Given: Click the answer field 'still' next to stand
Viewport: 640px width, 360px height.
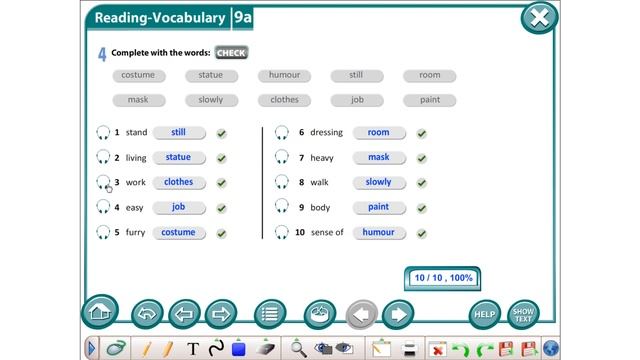Looking at the screenshot, I should point(179,133).
